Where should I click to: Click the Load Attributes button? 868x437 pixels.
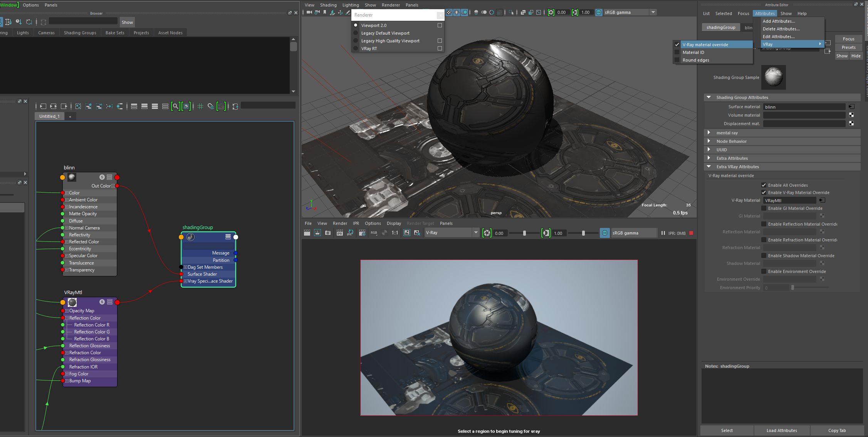point(781,430)
